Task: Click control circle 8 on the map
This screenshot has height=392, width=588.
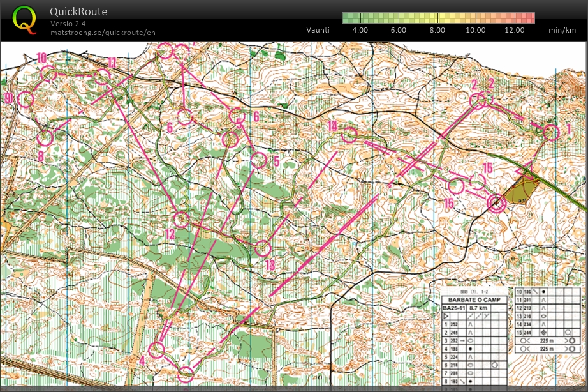Action: [x=44, y=137]
